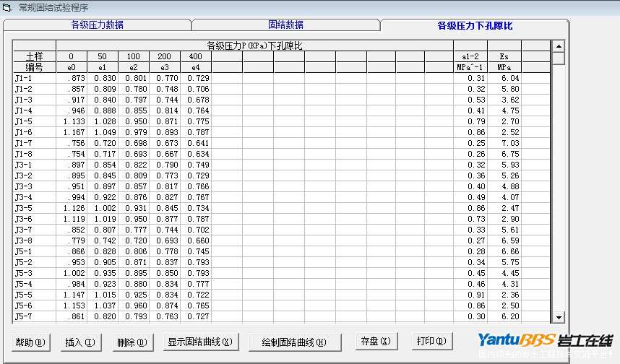Click the 删除(D) delete button
This screenshot has height=364, width=620.
131,342
